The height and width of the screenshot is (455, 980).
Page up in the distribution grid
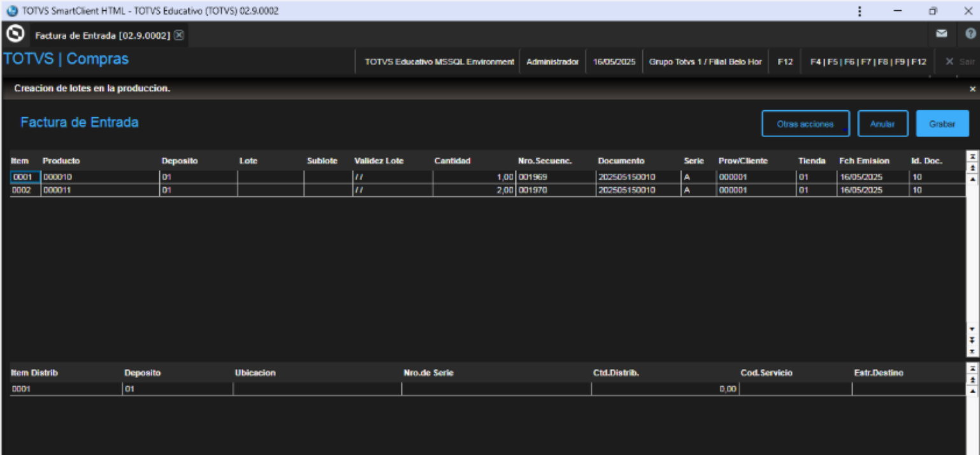pos(972,379)
